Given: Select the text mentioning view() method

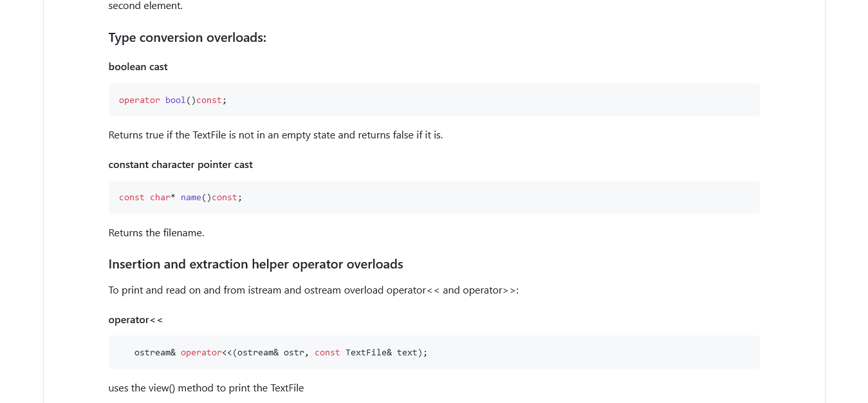Looking at the screenshot, I should click(206, 388).
